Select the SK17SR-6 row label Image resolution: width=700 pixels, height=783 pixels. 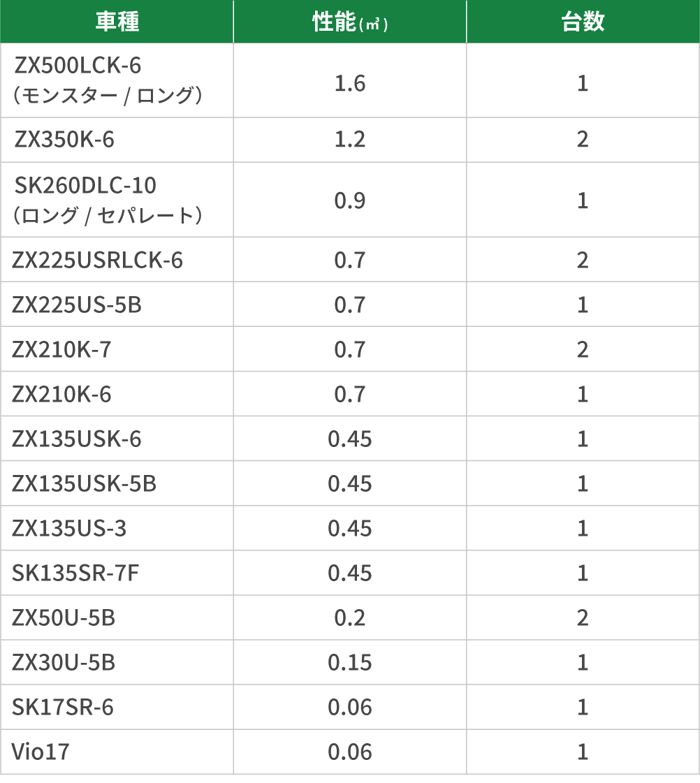pos(63,708)
